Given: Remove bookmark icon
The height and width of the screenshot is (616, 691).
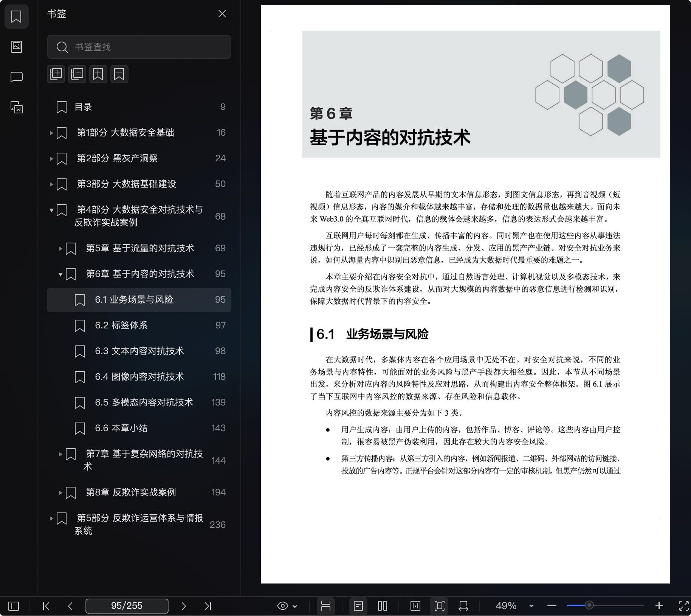Looking at the screenshot, I should coord(119,74).
